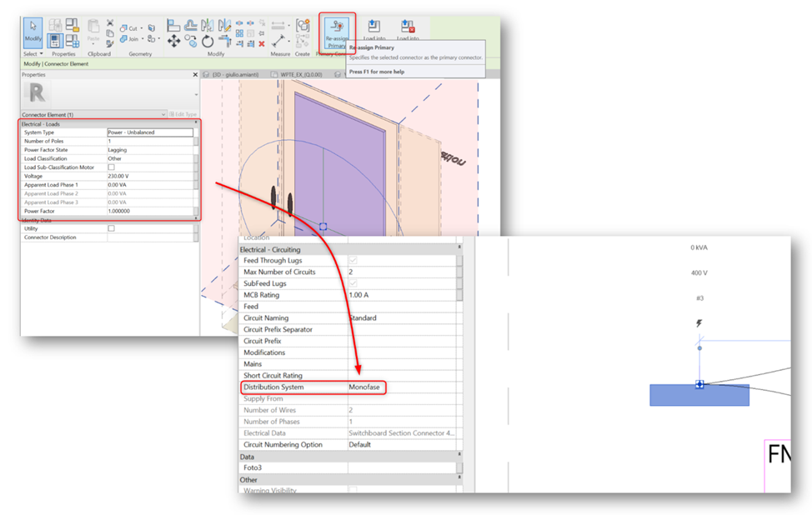This screenshot has height=515, width=812.
Task: Click the Cut icon in the Geometry panel
Action: [128, 27]
